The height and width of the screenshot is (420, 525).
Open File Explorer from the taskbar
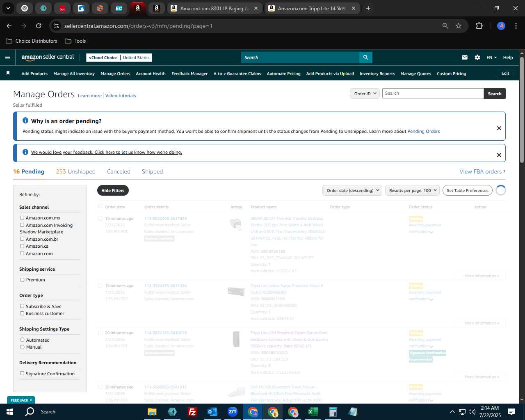[152, 411]
